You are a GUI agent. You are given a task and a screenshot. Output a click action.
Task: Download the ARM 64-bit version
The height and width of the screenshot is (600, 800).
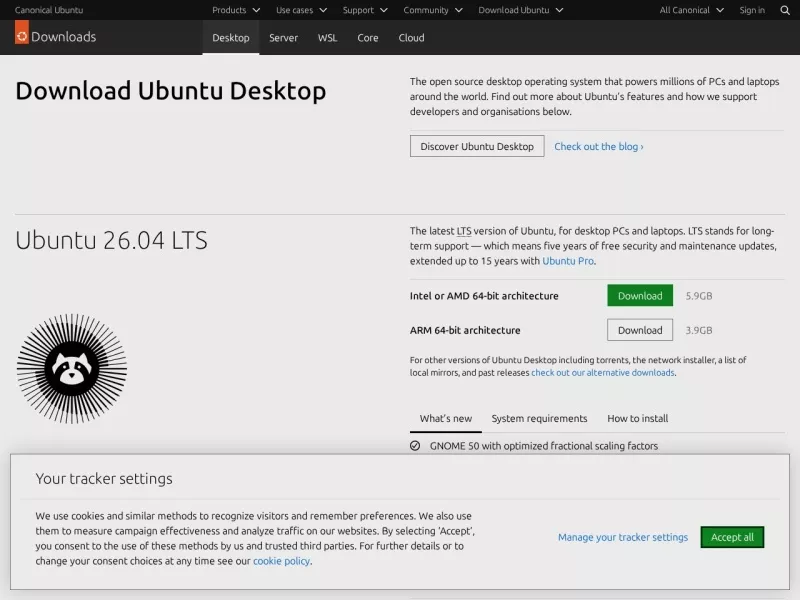click(x=640, y=330)
